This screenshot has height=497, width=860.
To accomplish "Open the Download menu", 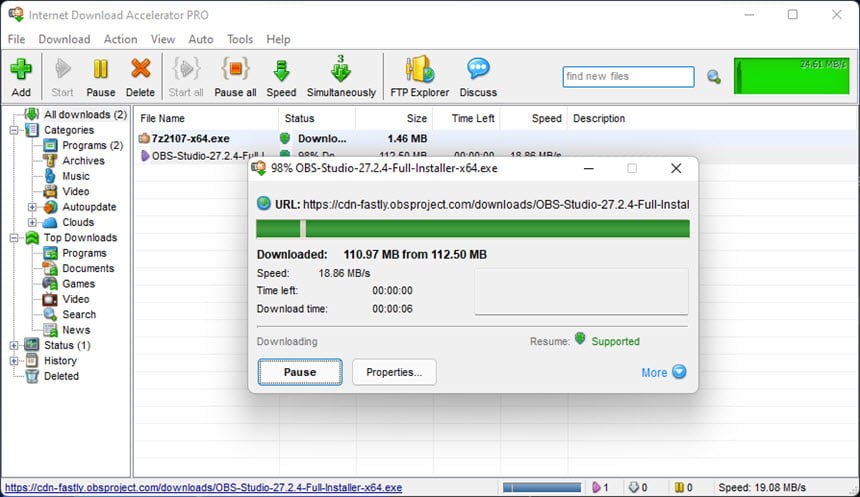I will [x=64, y=39].
